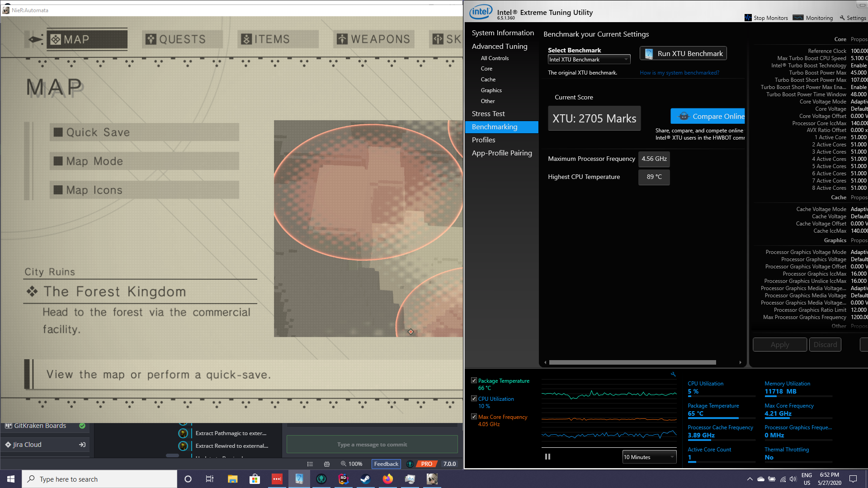
Task: Click the GitKraken gift icon
Action: [x=327, y=464]
